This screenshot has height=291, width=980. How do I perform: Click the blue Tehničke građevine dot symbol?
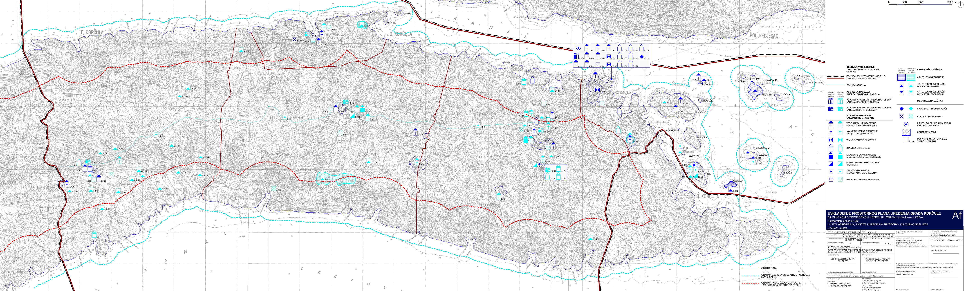tap(831, 172)
